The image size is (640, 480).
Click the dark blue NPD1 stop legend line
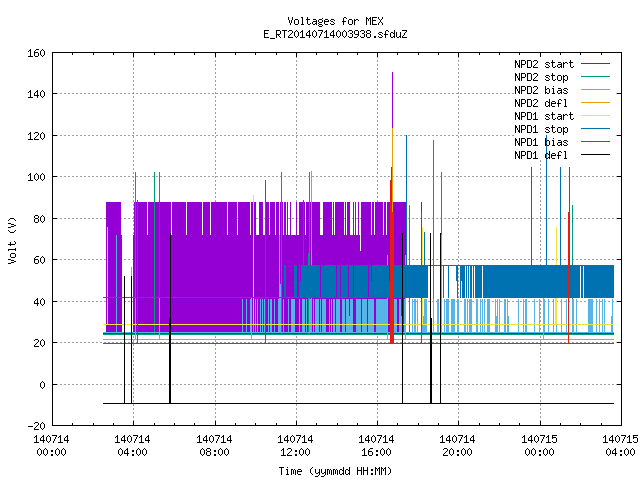click(x=595, y=129)
